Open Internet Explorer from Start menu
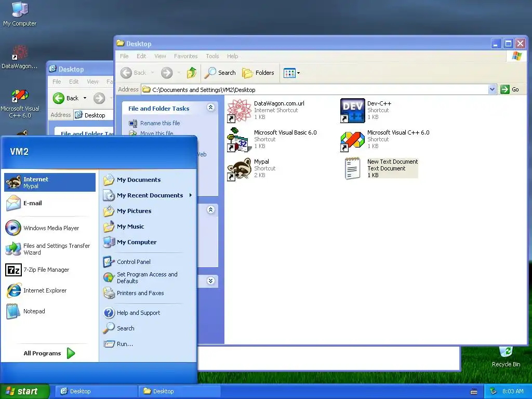 [x=50, y=290]
